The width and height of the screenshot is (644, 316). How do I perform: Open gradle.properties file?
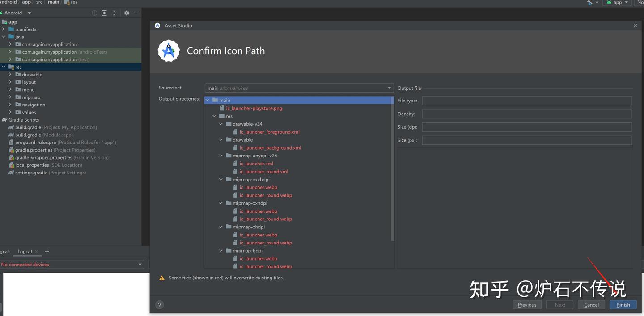coord(55,150)
